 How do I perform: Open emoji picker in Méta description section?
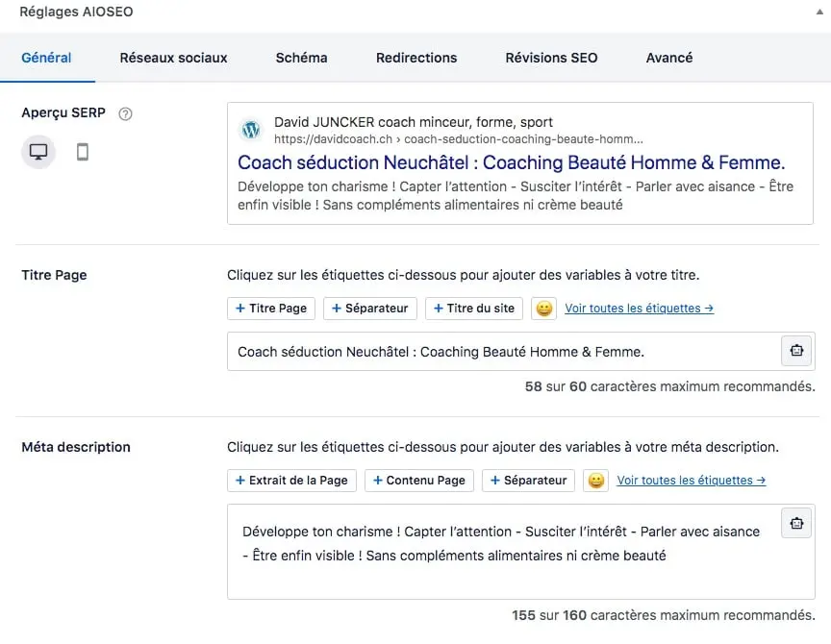595,481
